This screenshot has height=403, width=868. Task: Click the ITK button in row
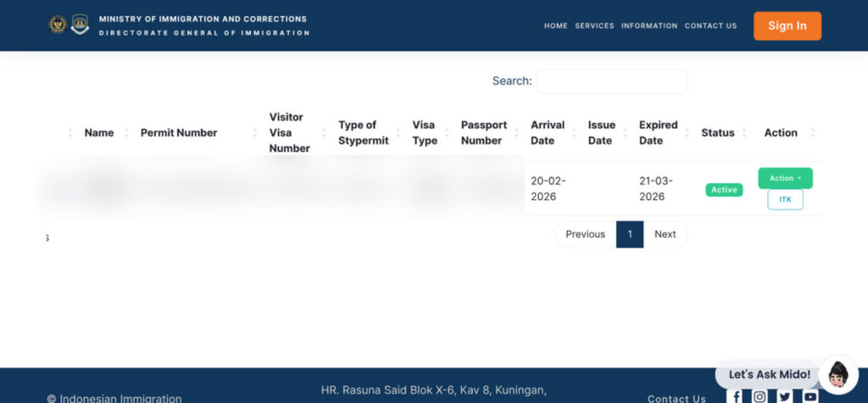(785, 199)
